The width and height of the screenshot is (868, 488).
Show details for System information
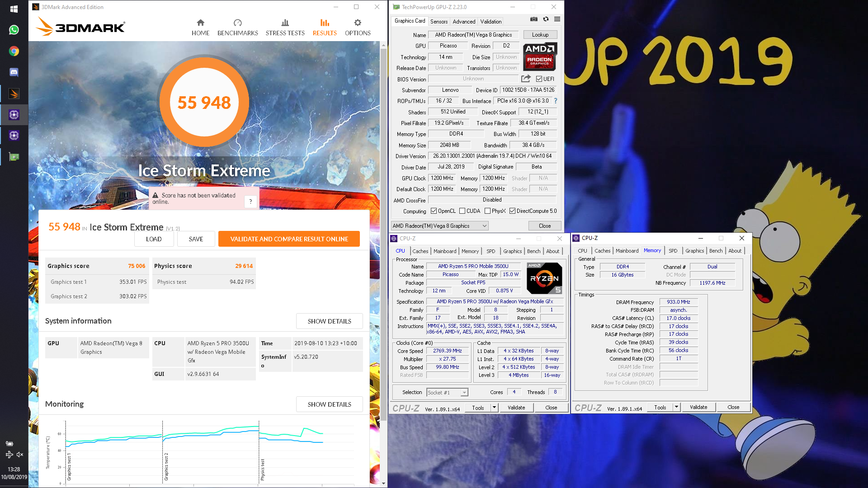[x=329, y=321]
